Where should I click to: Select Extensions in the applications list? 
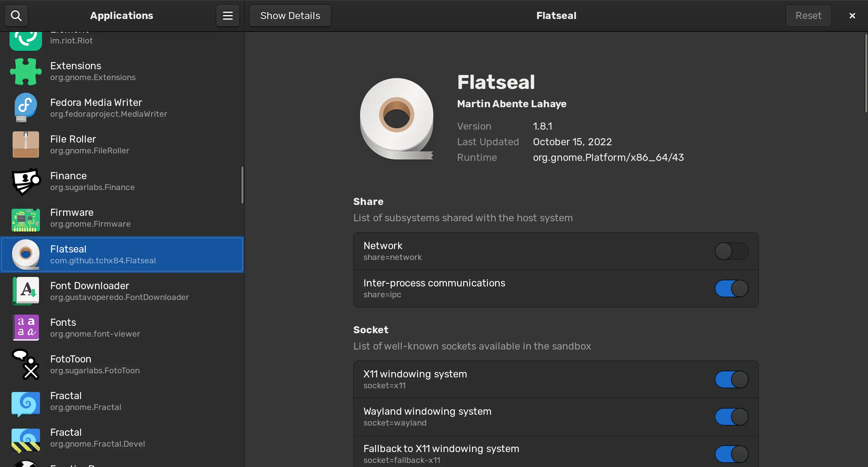click(x=122, y=71)
